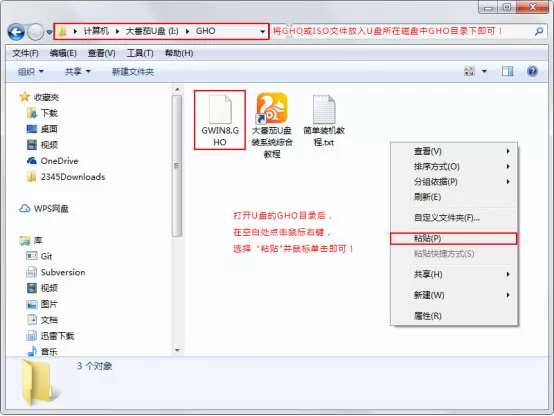Open 新建(W) submenu in context menu
This screenshot has height=416, width=554.
pos(454,295)
